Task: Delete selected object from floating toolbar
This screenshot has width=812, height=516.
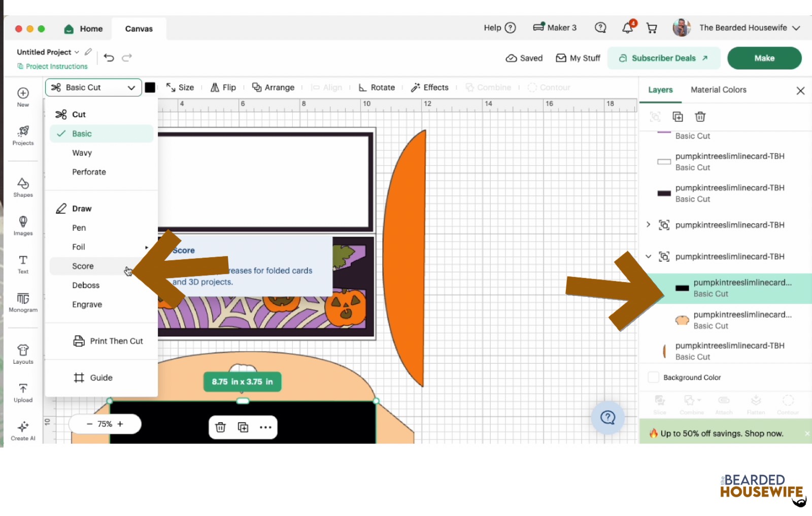Action: tap(220, 427)
